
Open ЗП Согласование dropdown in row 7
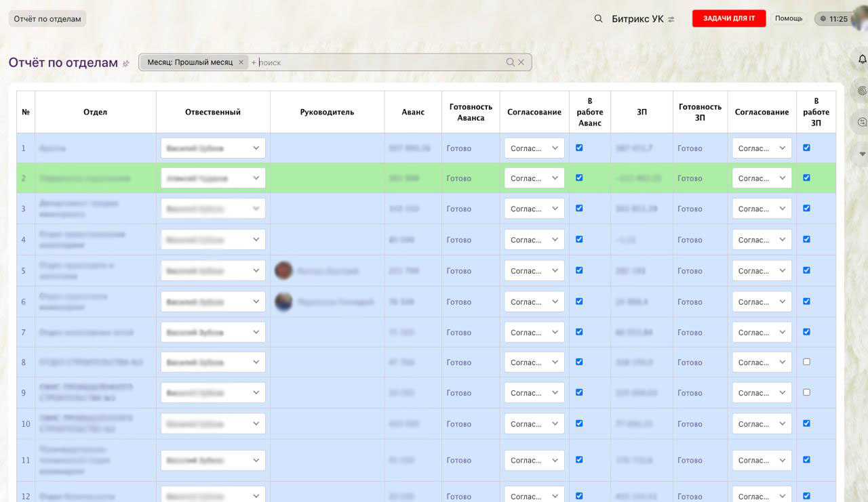coord(762,333)
